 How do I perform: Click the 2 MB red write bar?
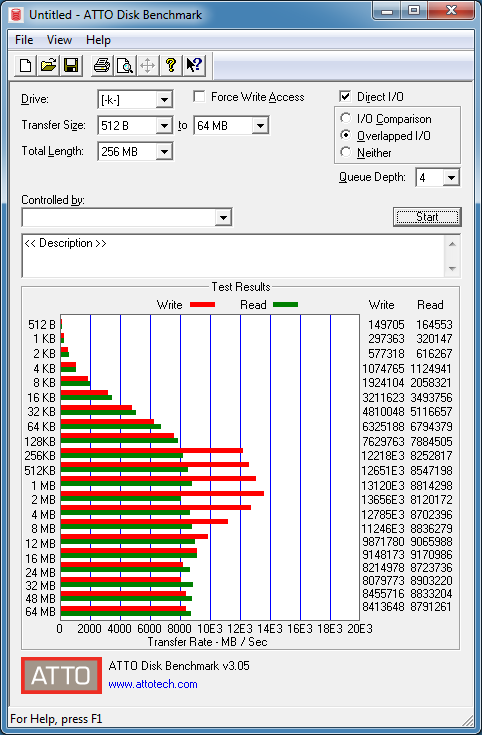162,493
